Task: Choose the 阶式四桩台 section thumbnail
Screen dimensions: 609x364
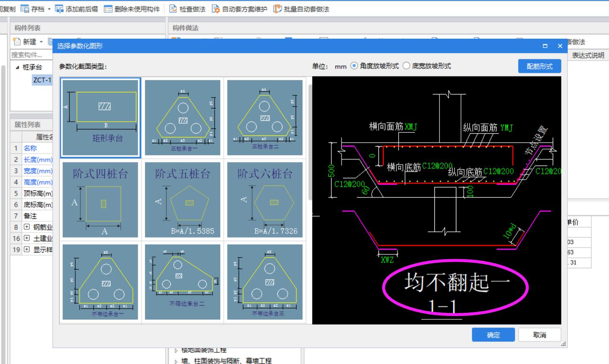Action: (x=100, y=200)
